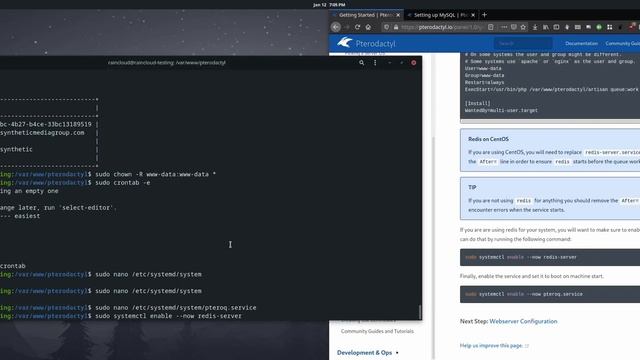640x360 pixels.
Task: Click the tracking protection shield icon
Action: 386,27
